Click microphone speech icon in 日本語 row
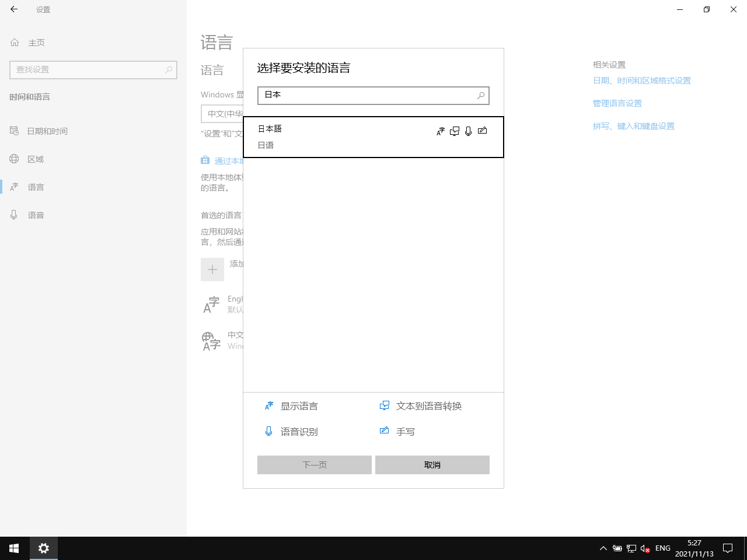This screenshot has width=747, height=560. (x=468, y=131)
